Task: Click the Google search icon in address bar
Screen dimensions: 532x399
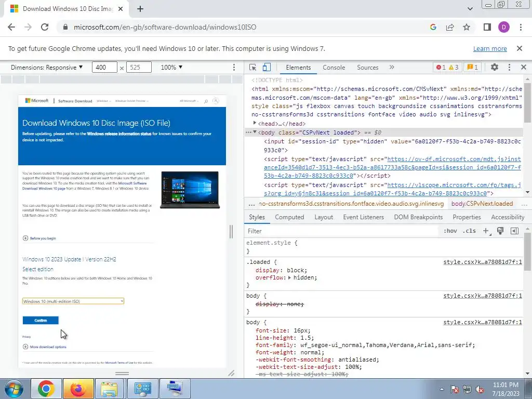Action: click(x=433, y=27)
